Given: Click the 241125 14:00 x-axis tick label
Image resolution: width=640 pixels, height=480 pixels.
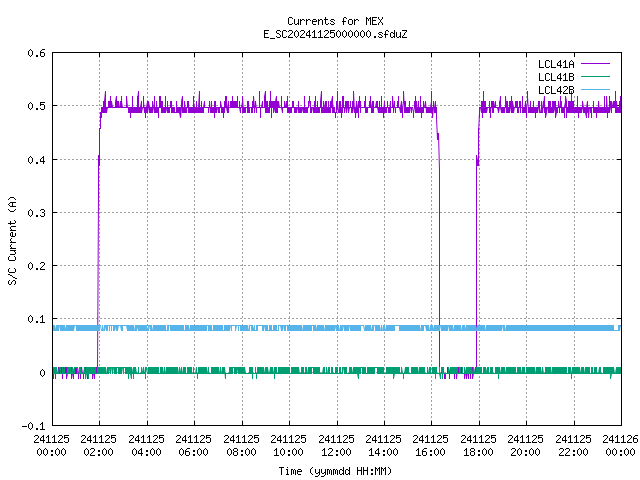Looking at the screenshot, I should pyautogui.click(x=383, y=446).
